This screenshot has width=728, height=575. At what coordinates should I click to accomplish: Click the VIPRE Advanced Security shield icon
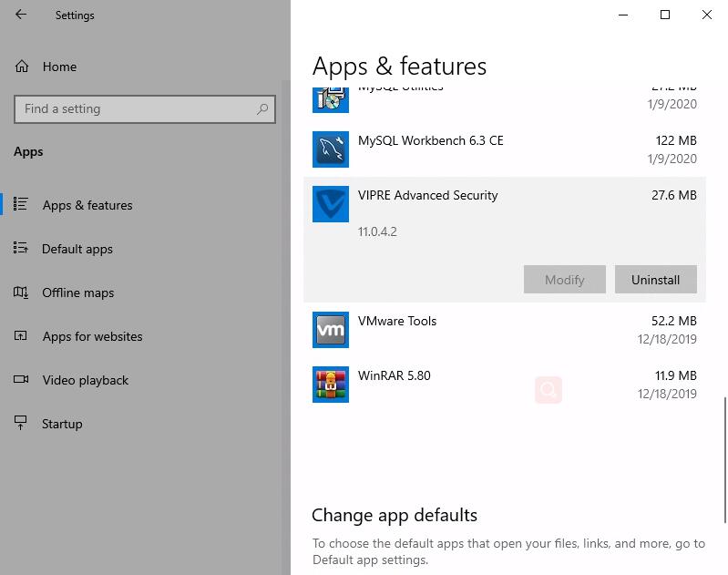click(x=331, y=204)
